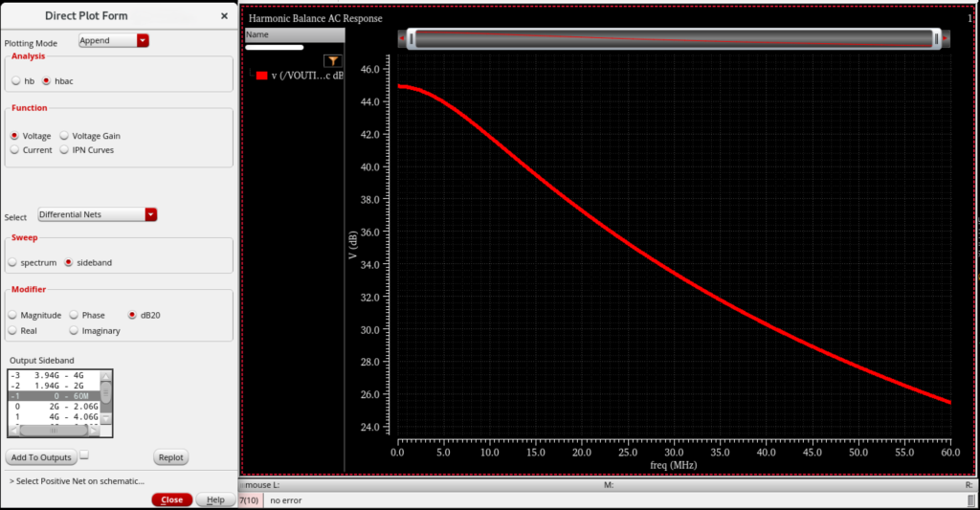Viewport: 980px width, 510px height.
Task: Click the sideband list horizontal scrollbar thumb
Action: (54, 431)
